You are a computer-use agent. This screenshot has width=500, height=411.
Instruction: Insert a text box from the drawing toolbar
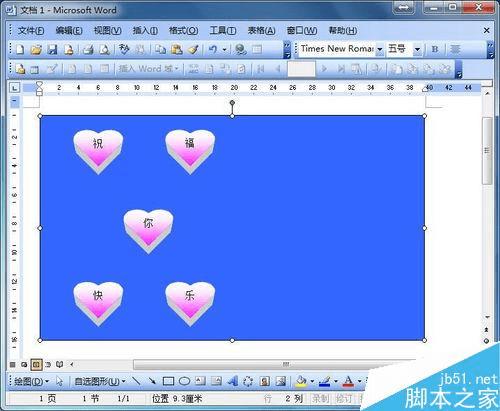tap(200, 381)
